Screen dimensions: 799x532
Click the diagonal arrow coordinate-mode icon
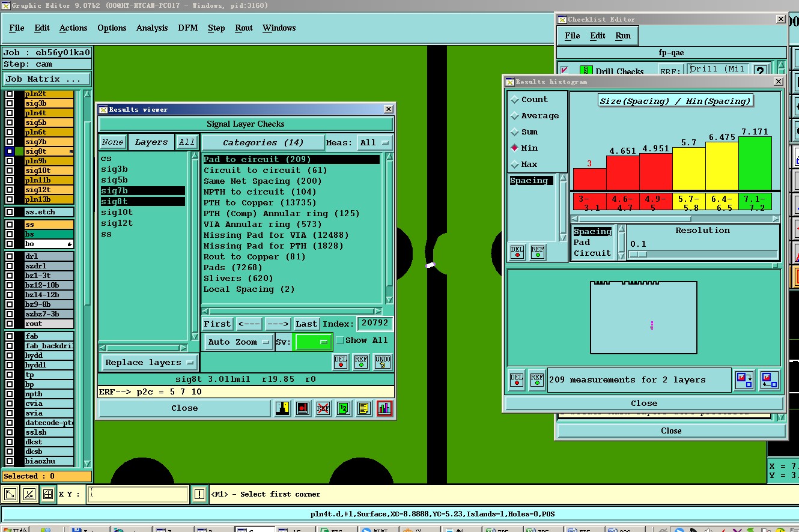10,495
